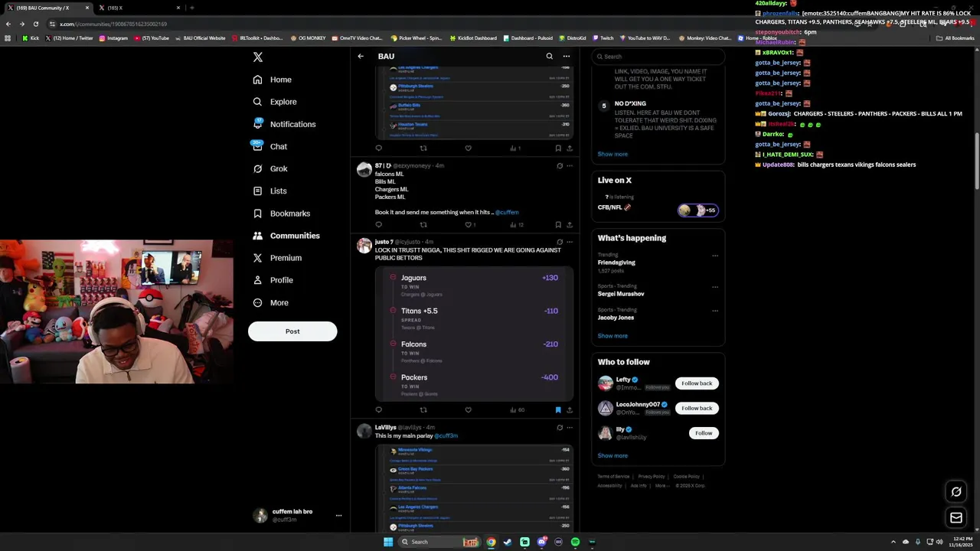
Task: Open the BAU community more options
Action: pos(567,56)
